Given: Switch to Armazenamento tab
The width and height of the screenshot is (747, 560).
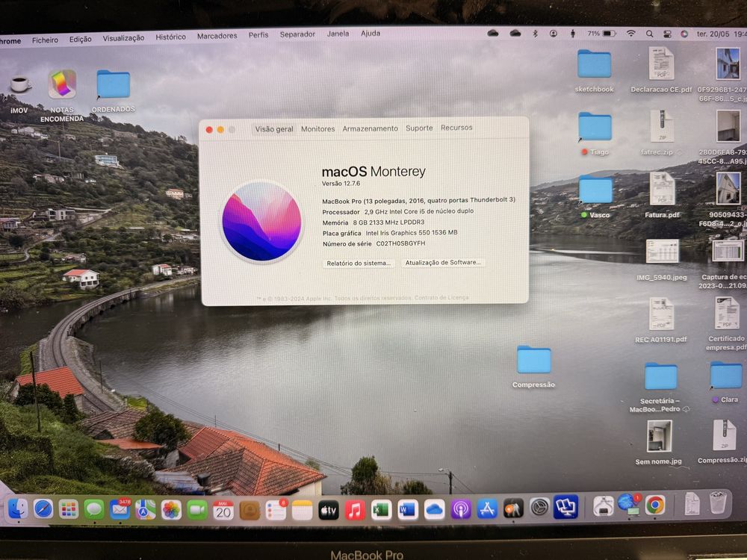Looking at the screenshot, I should coord(371,128).
